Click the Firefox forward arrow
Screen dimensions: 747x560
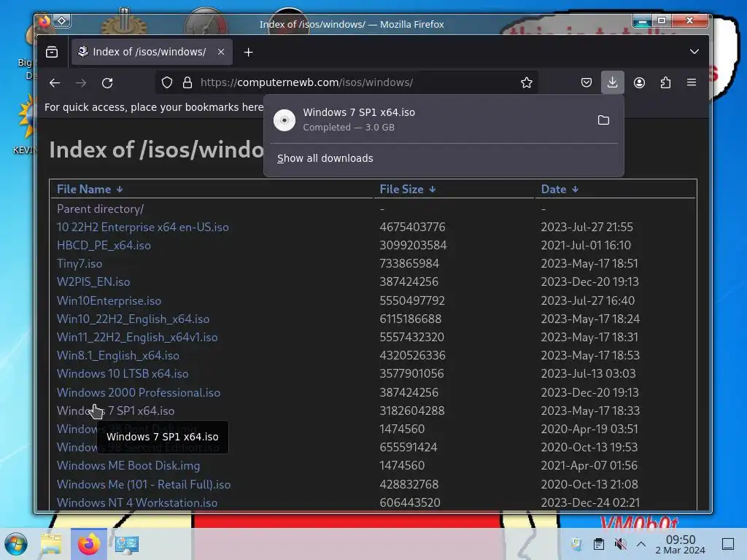[81, 83]
